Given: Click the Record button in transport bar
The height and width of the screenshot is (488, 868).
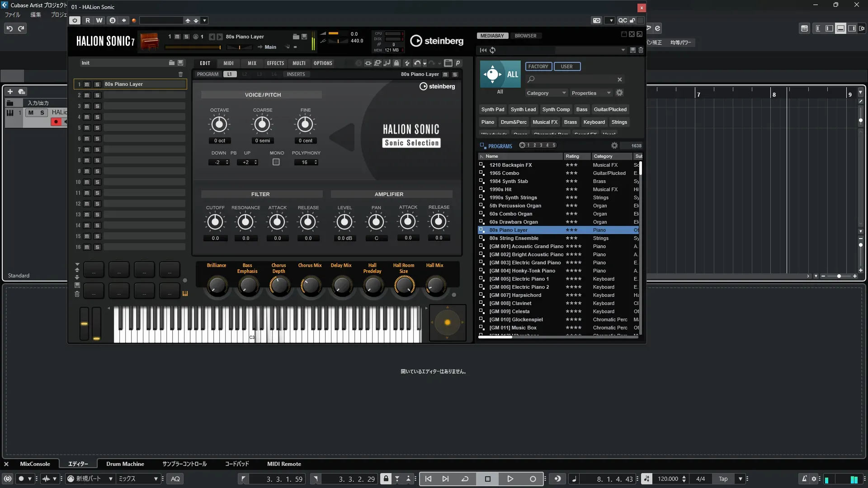Looking at the screenshot, I should [533, 479].
